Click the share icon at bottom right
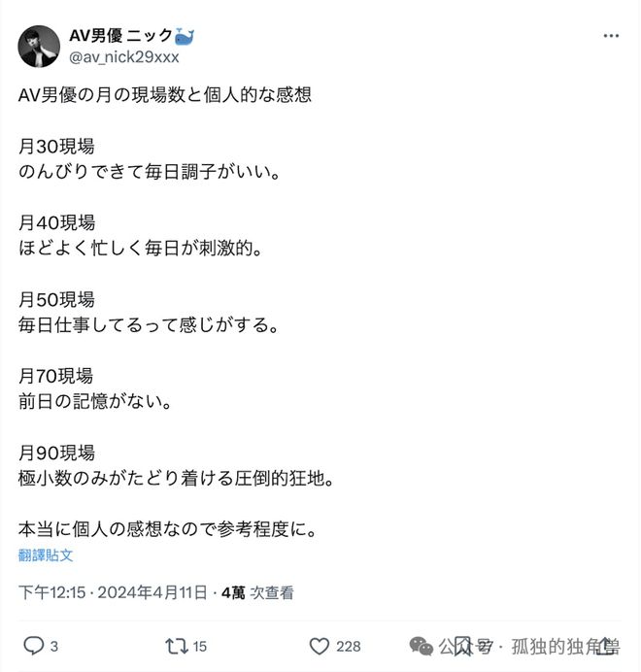Viewport: 641px width, 672px height. 607,646
